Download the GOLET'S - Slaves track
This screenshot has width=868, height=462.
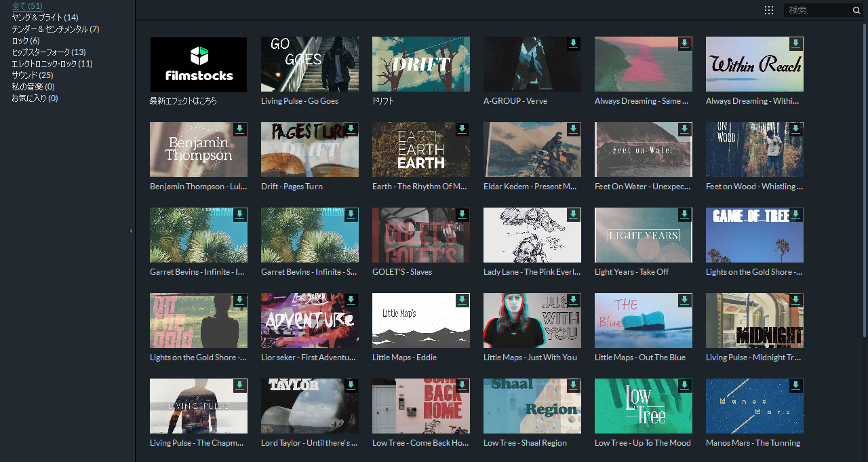(x=462, y=214)
